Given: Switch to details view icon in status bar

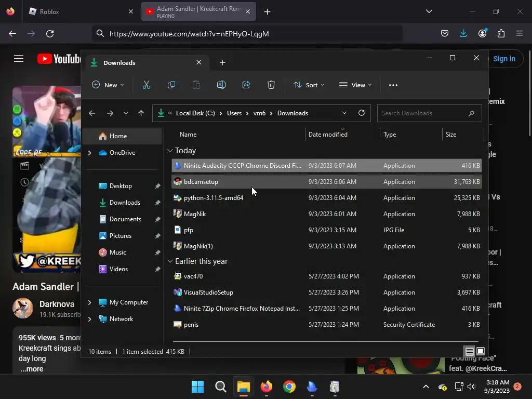Looking at the screenshot, I should click(470, 351).
